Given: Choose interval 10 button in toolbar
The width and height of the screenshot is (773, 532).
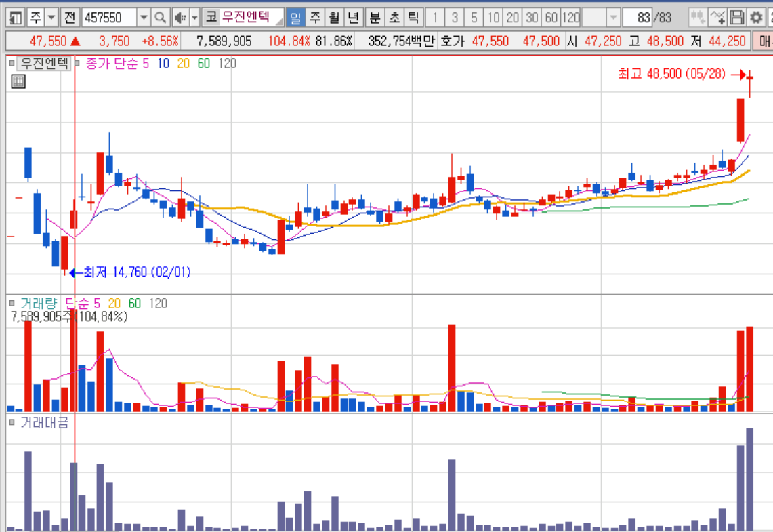Looking at the screenshot, I should (493, 18).
